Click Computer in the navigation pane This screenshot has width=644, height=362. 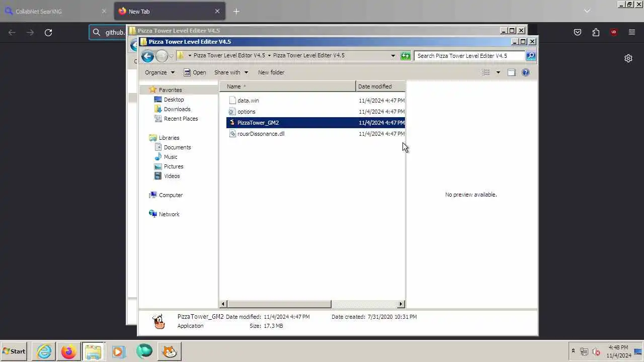(171, 195)
